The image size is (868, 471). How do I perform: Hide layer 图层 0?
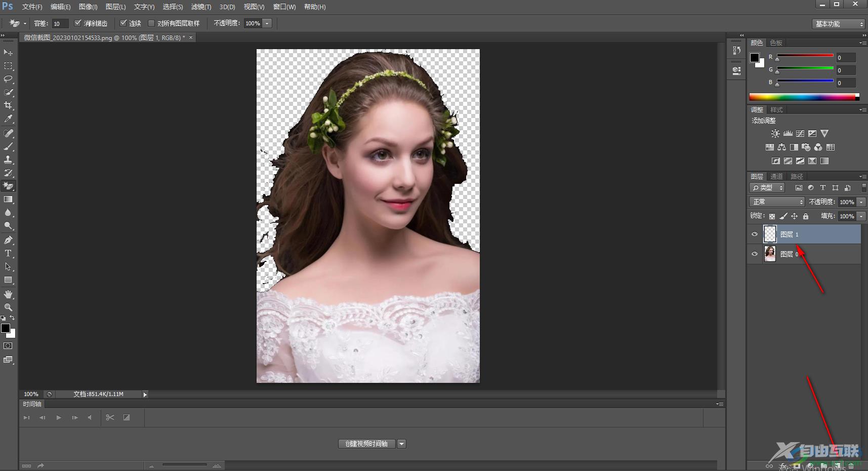755,254
